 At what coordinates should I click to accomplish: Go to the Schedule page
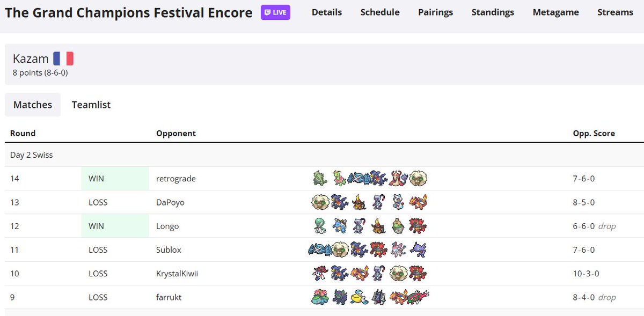tap(380, 12)
